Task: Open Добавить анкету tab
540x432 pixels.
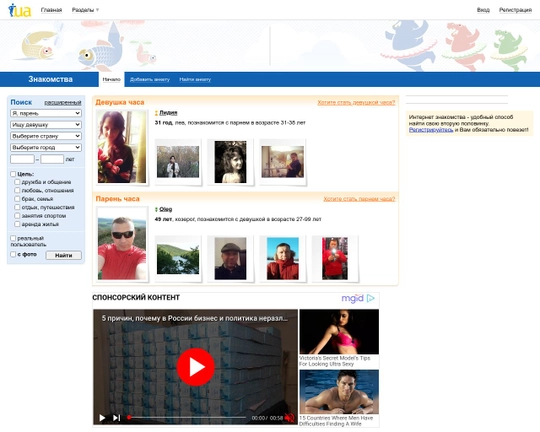Action: [x=150, y=80]
